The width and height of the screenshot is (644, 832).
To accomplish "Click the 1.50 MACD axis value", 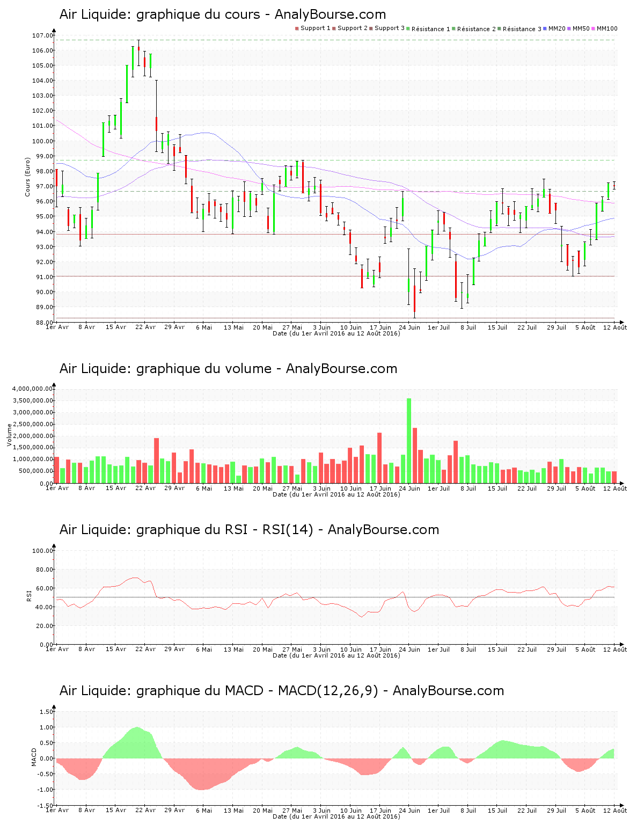I will click(x=47, y=712).
